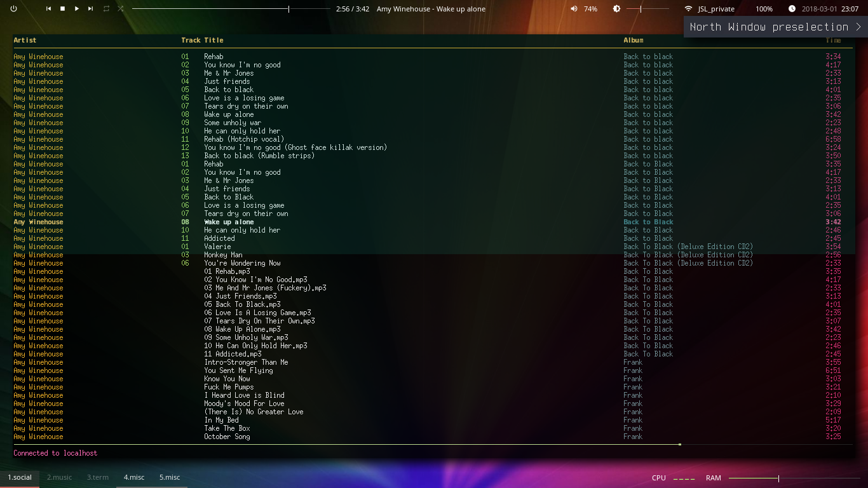Select (There Is) No Greater Love
Image resolution: width=868 pixels, height=488 pixels.
(x=254, y=412)
